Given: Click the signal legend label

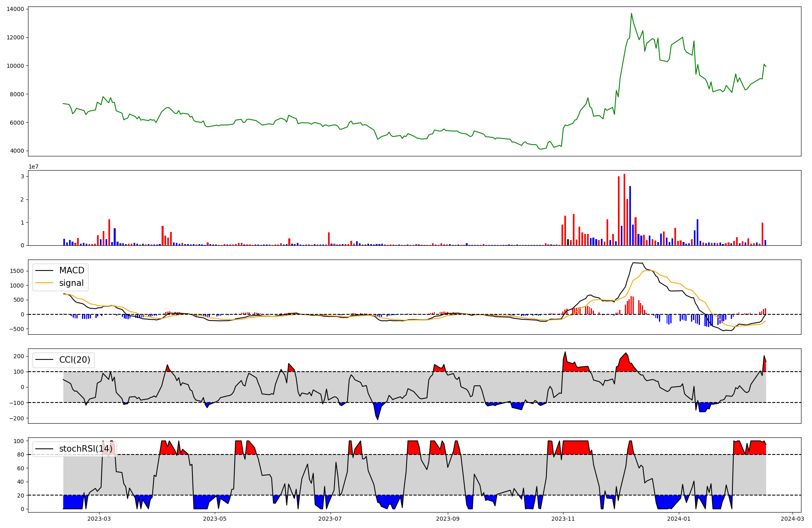Looking at the screenshot, I should [x=71, y=283].
